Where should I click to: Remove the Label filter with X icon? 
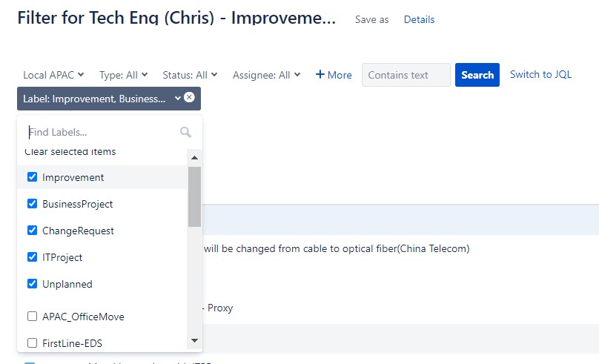click(189, 97)
